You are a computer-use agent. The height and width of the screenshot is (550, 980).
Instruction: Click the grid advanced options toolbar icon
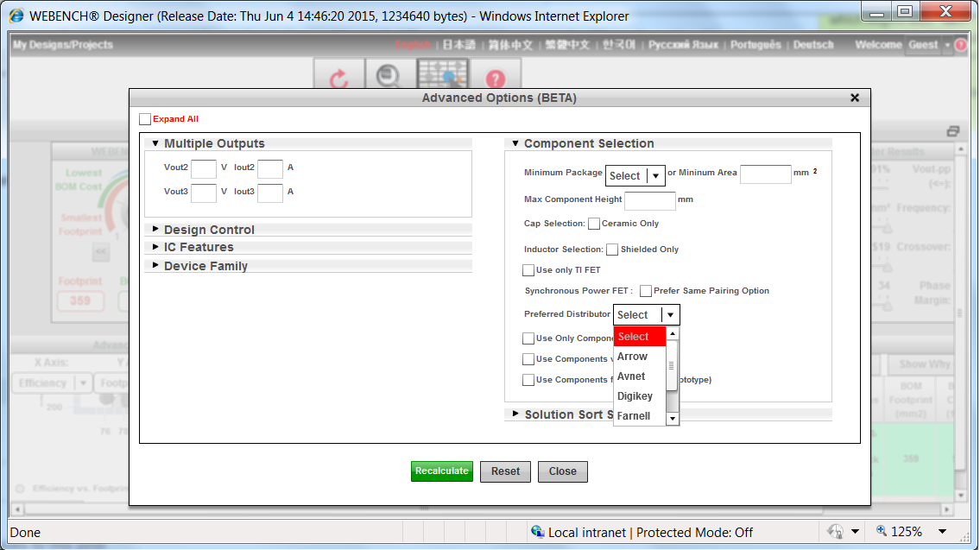point(442,75)
